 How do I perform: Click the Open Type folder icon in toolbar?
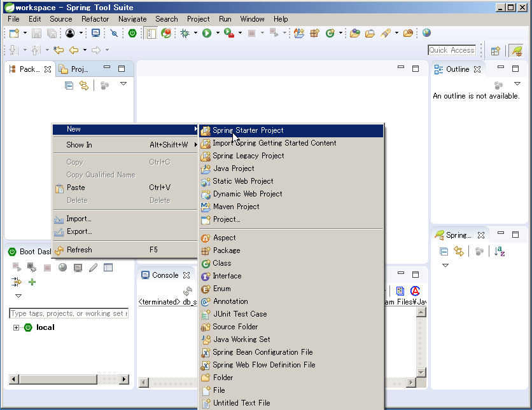click(355, 33)
